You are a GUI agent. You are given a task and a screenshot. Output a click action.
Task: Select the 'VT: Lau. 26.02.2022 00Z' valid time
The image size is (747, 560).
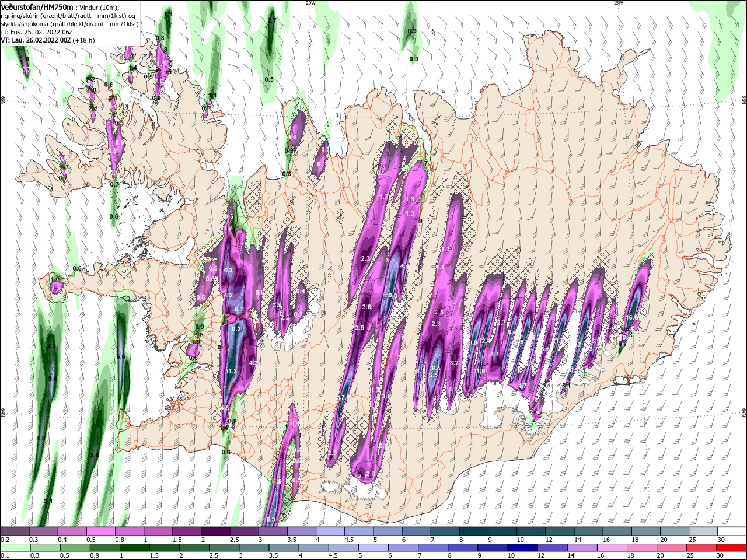tap(36, 40)
